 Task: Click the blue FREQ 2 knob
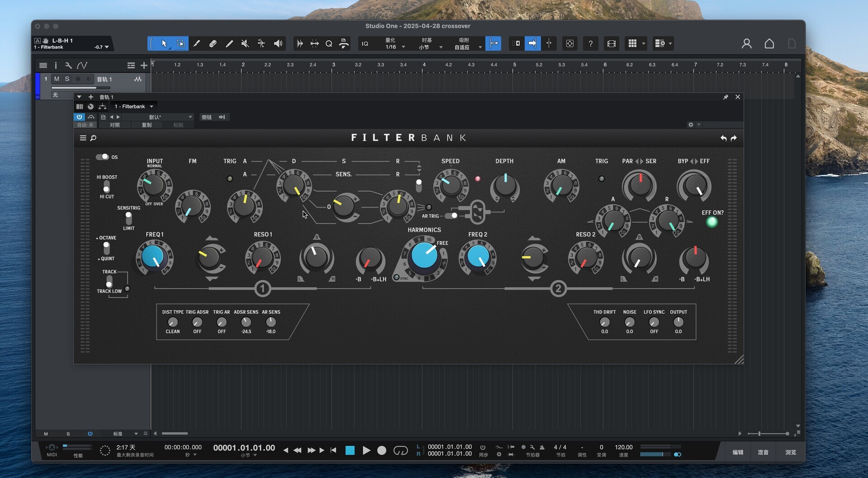[x=477, y=257]
